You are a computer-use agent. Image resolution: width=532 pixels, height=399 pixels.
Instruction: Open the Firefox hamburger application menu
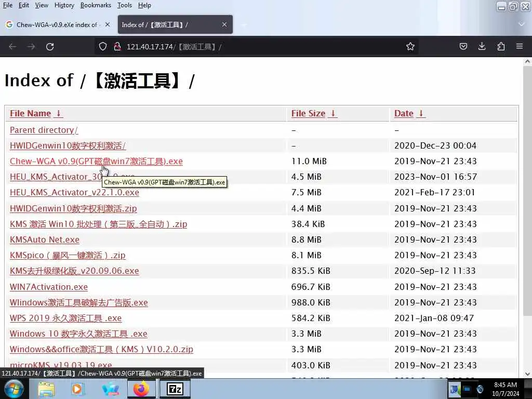coord(520,46)
